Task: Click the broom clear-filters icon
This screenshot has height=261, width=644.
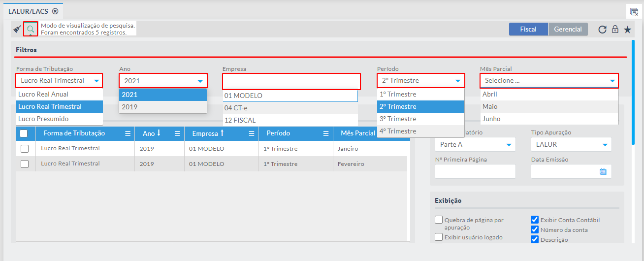Action: pos(17,29)
